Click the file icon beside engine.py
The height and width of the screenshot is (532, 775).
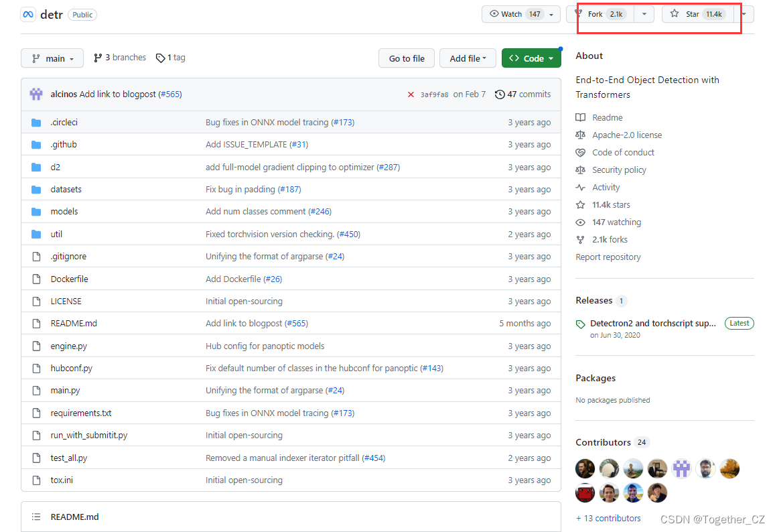(x=36, y=346)
